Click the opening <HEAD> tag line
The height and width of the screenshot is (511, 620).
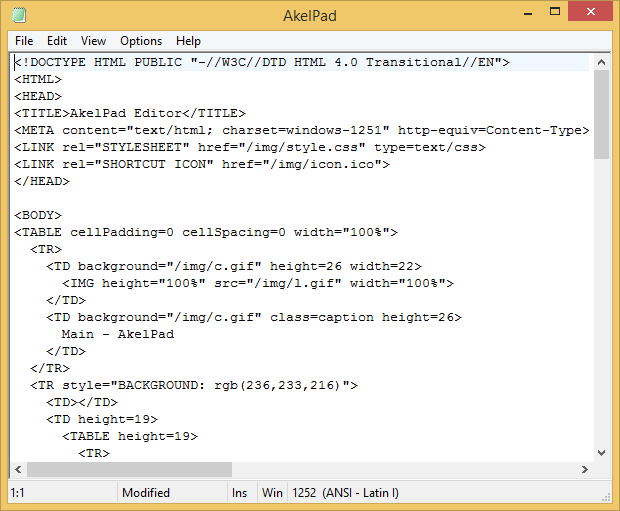38,96
